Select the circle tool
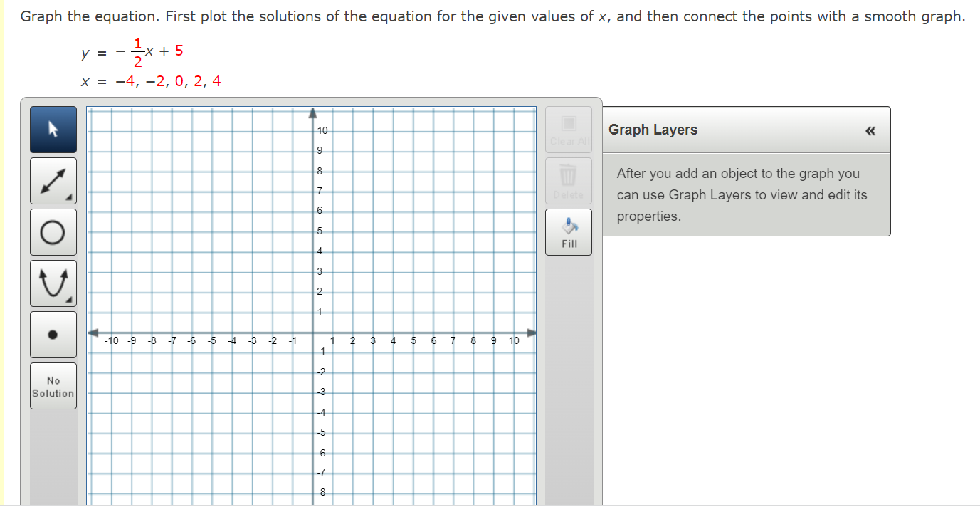This screenshot has height=507, width=980. [53, 231]
